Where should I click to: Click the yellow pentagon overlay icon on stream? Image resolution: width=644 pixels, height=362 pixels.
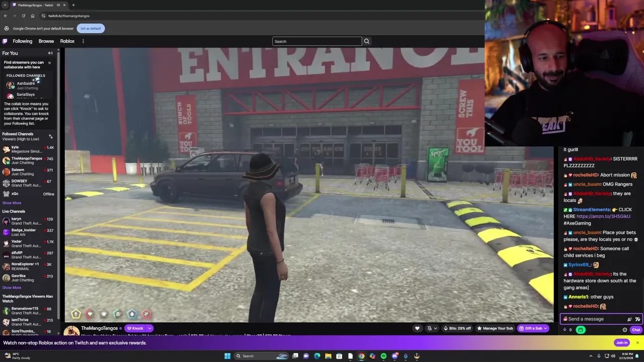coord(76,314)
